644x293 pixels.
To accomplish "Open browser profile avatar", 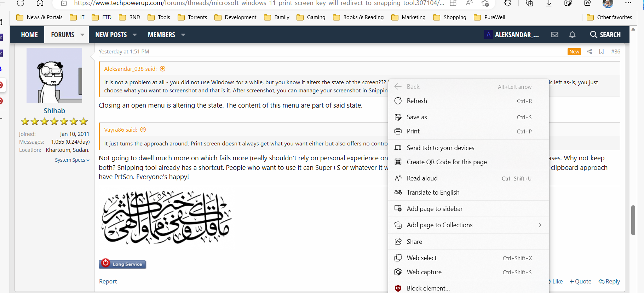I will (608, 4).
